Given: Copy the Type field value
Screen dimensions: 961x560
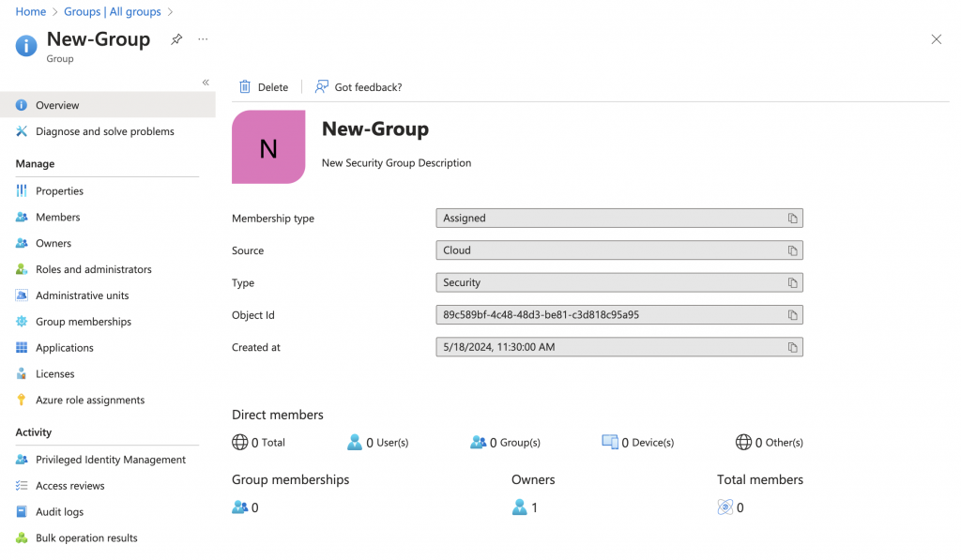Looking at the screenshot, I should coord(792,282).
